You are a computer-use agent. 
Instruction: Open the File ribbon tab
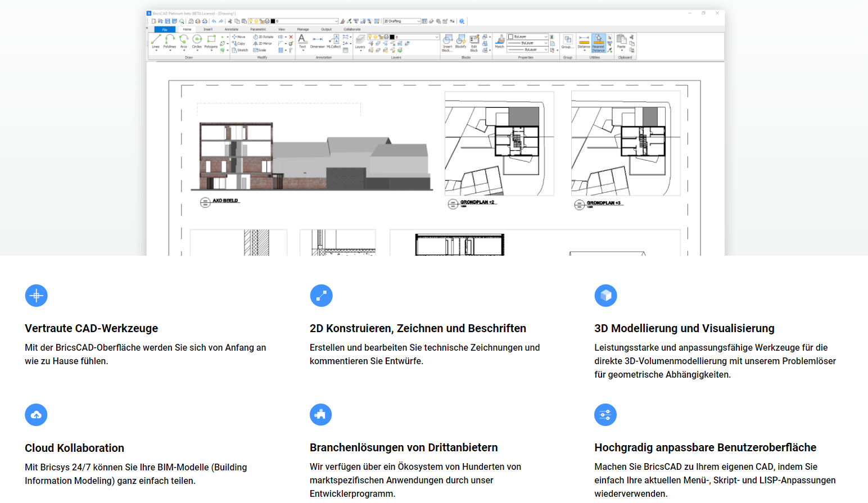pyautogui.click(x=165, y=29)
